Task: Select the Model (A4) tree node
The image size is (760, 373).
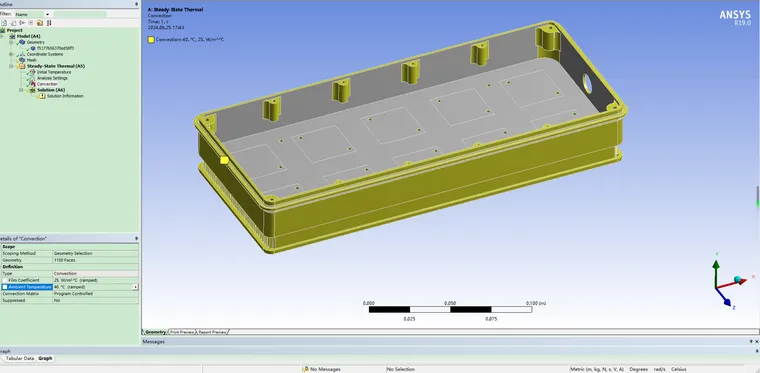Action: tap(29, 36)
